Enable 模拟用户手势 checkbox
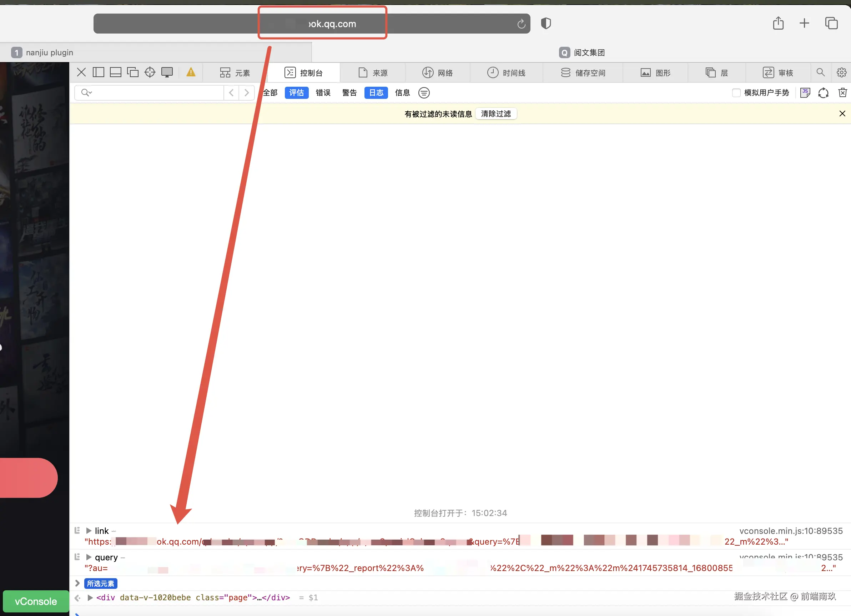Image resolution: width=851 pixels, height=616 pixels. (736, 93)
